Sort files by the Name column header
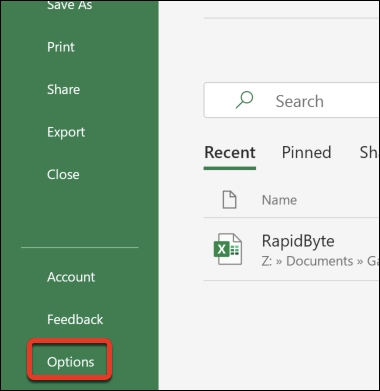The width and height of the screenshot is (380, 391). [279, 200]
